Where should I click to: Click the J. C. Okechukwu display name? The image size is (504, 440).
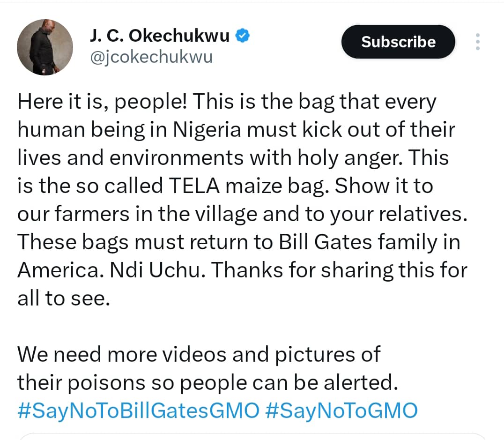coord(159,36)
